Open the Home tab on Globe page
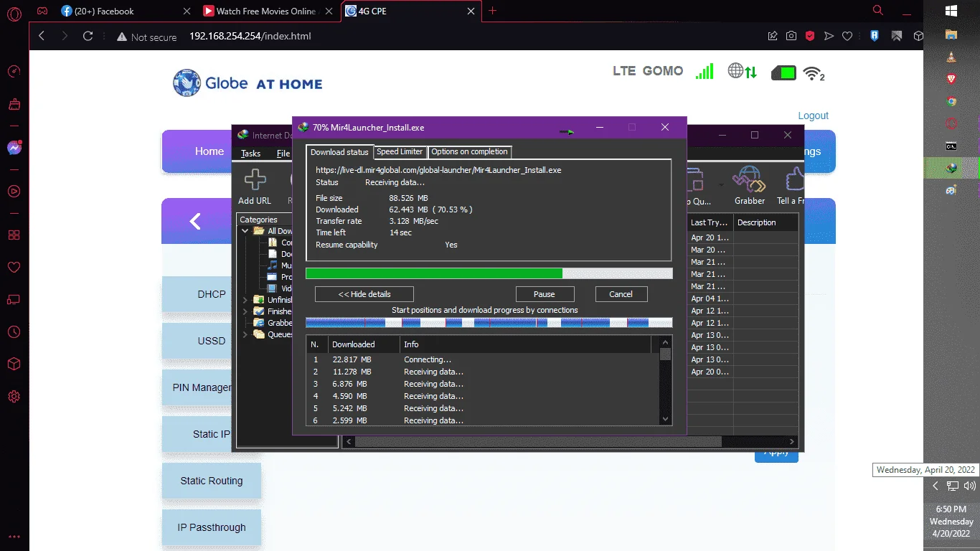This screenshot has height=551, width=980. pyautogui.click(x=209, y=151)
